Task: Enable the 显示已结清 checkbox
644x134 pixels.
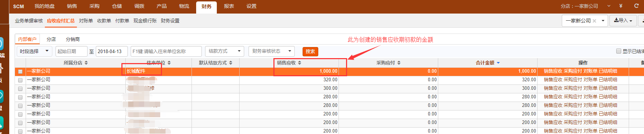Action: 619,51
